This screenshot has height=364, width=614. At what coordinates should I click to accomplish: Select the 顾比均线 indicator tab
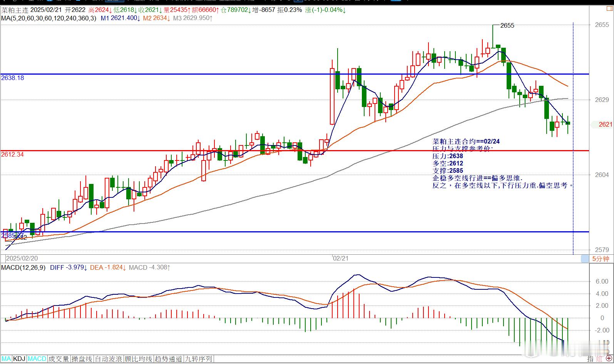coord(139,359)
